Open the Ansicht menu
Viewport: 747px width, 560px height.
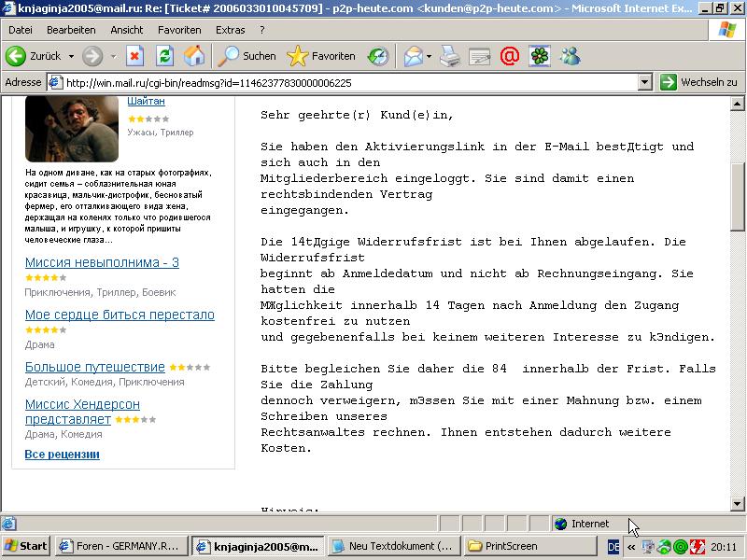pyautogui.click(x=126, y=30)
